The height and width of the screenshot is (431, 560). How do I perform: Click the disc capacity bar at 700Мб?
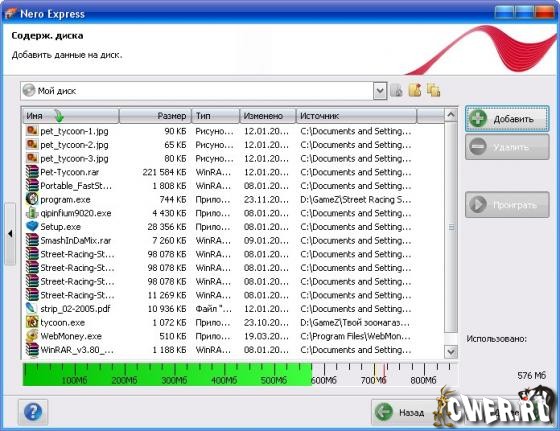tap(373, 375)
